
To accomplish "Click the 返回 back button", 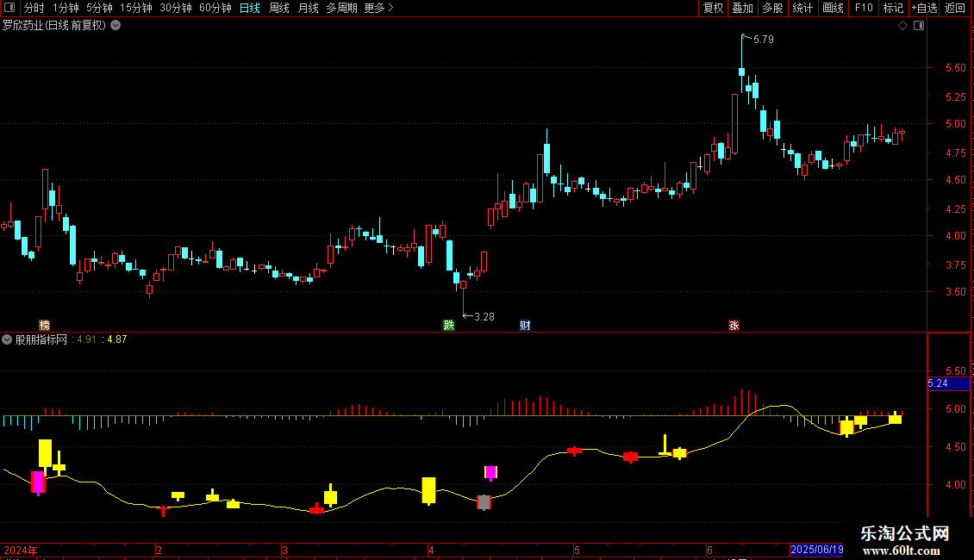I will [x=955, y=8].
